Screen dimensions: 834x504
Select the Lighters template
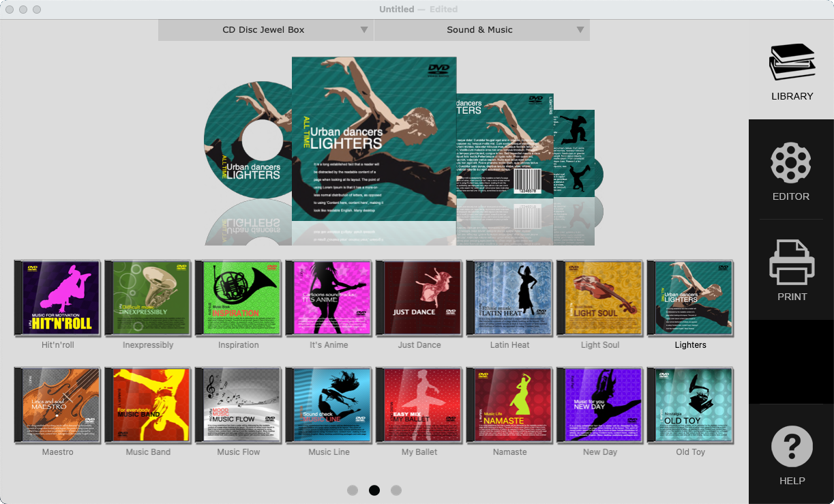pos(691,297)
